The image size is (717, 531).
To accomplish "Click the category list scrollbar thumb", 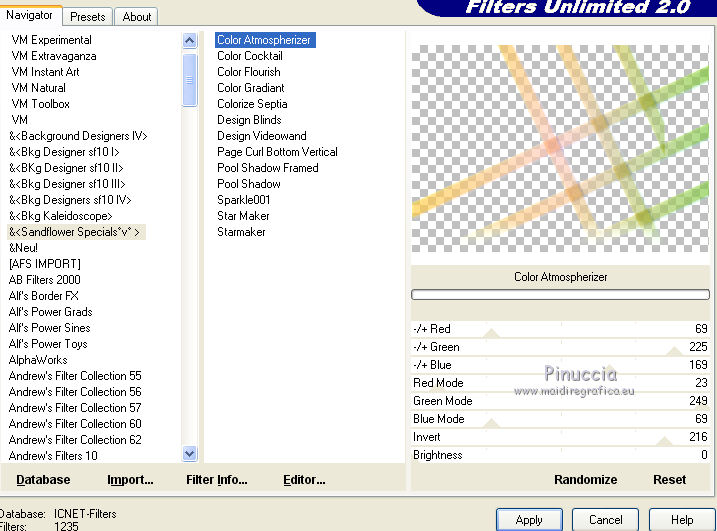I will point(189,80).
